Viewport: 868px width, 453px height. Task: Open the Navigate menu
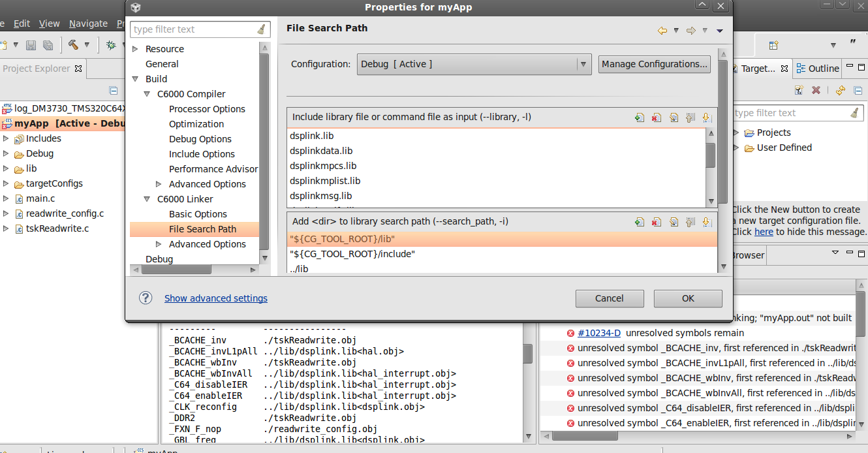point(88,23)
